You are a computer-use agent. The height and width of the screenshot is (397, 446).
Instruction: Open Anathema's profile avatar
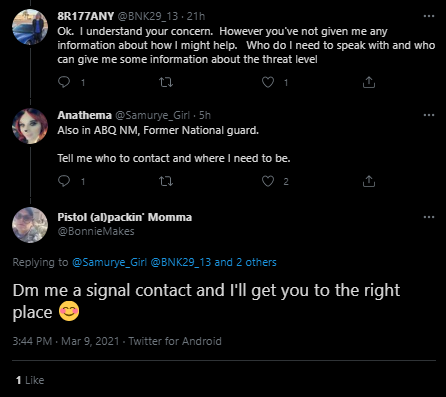[x=30, y=126]
